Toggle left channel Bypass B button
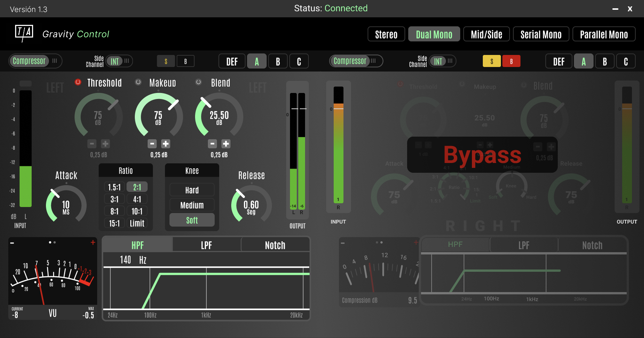Image resolution: width=644 pixels, height=338 pixels. 185,61
